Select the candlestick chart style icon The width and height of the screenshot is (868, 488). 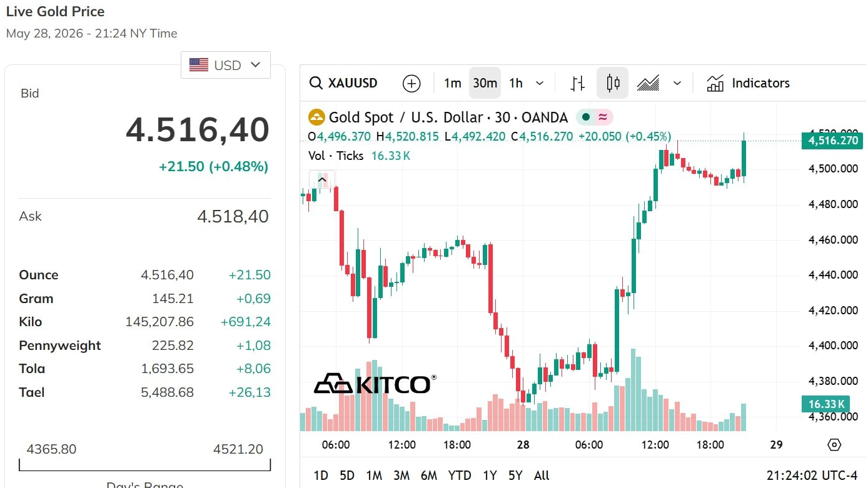612,83
